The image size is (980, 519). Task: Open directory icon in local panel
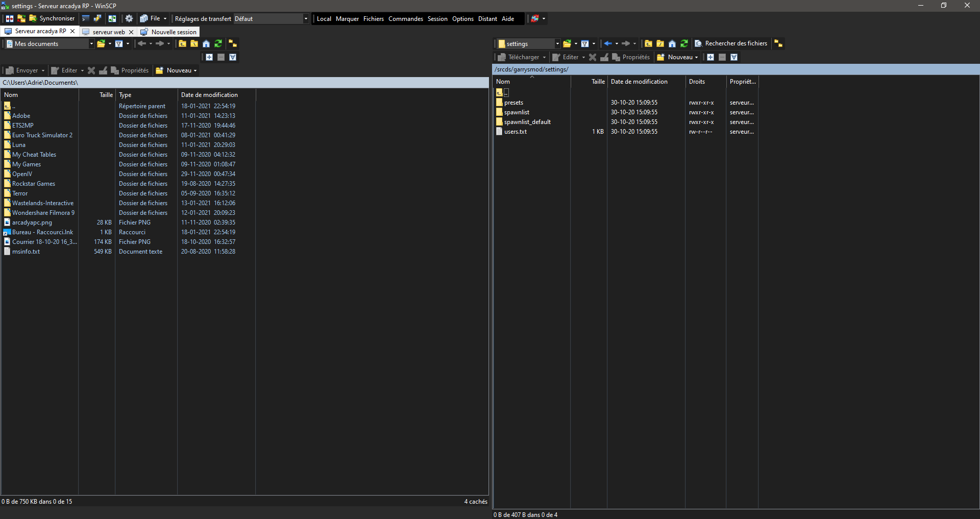101,44
